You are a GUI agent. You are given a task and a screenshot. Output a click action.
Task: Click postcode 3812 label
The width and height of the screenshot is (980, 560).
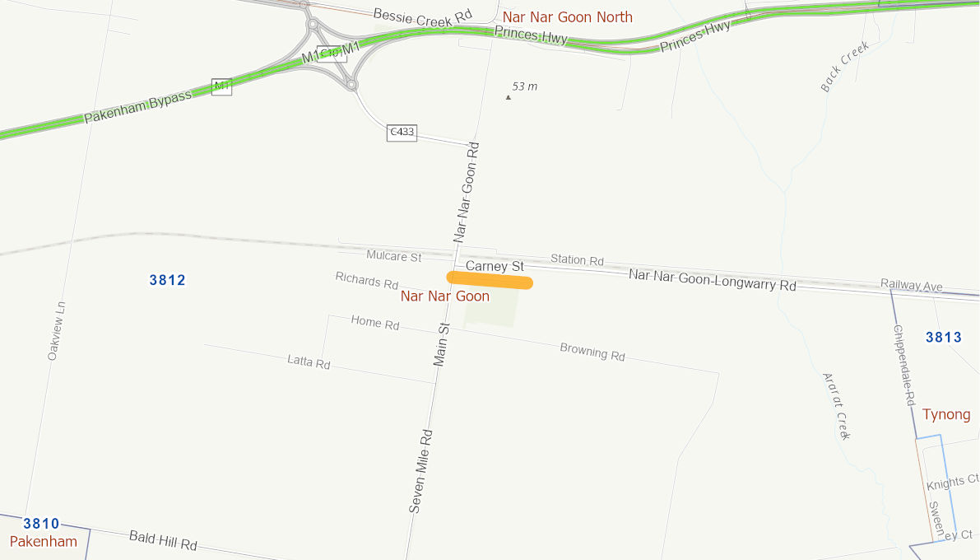(168, 280)
